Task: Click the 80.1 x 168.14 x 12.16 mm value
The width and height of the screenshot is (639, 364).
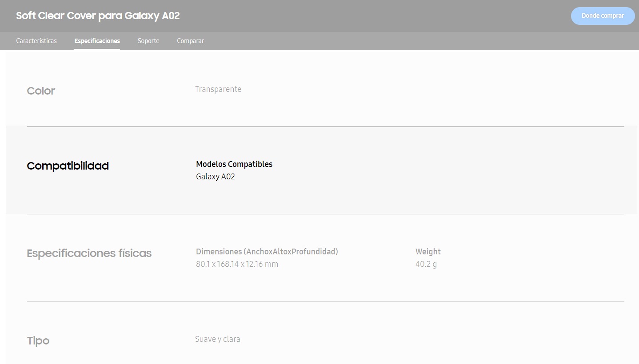Action: tap(237, 264)
